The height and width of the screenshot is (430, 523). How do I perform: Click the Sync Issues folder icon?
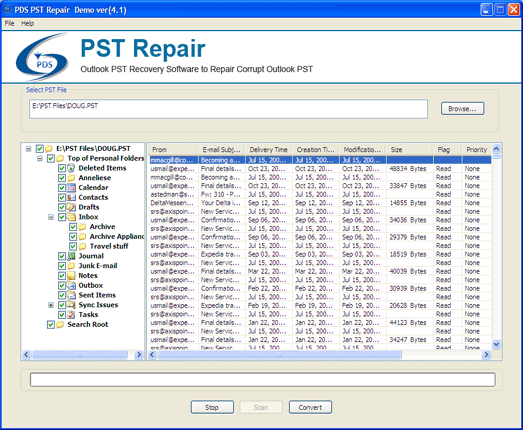71,305
